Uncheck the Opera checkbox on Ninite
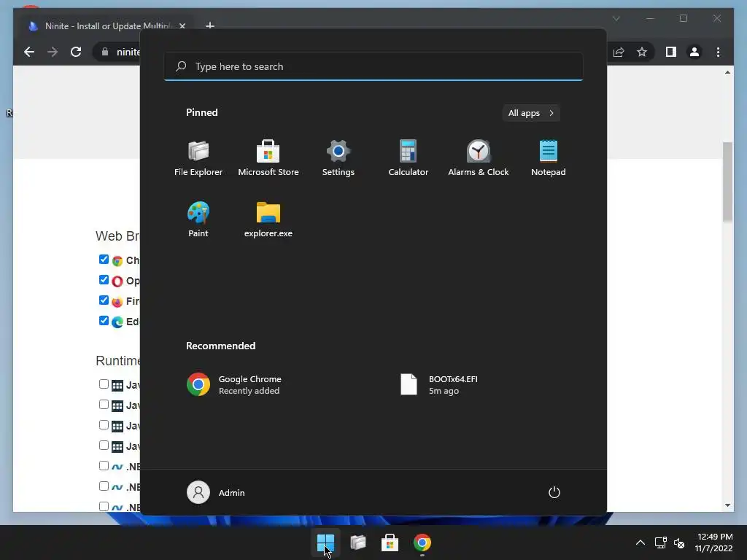This screenshot has width=747, height=560. coord(104,279)
